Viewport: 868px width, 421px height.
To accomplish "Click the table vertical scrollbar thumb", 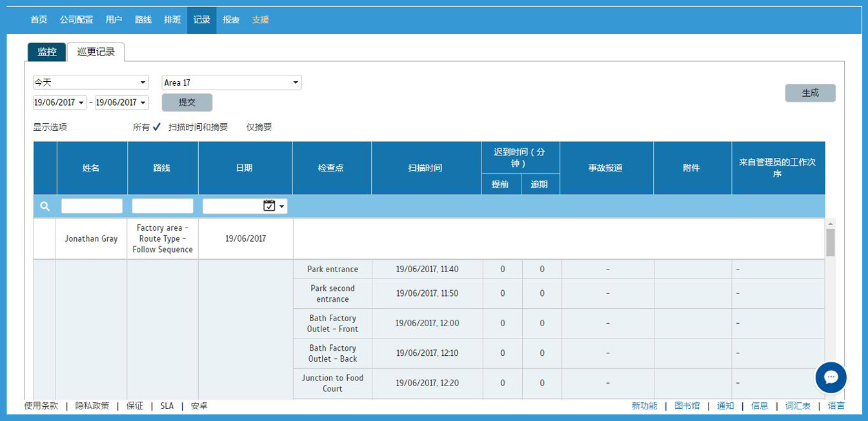I will 831,242.
